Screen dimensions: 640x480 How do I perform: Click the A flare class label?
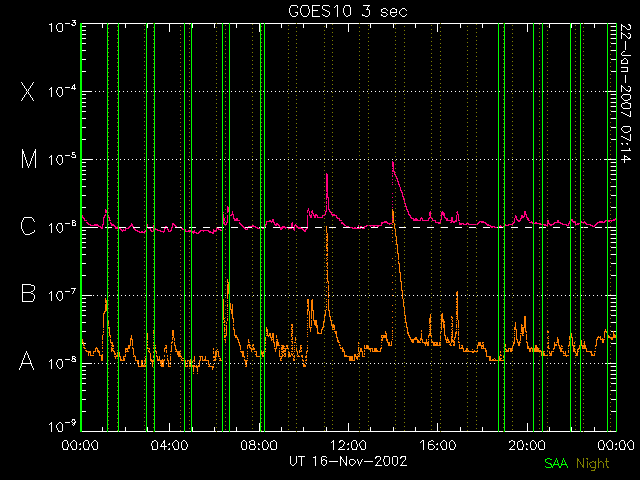click(27, 361)
